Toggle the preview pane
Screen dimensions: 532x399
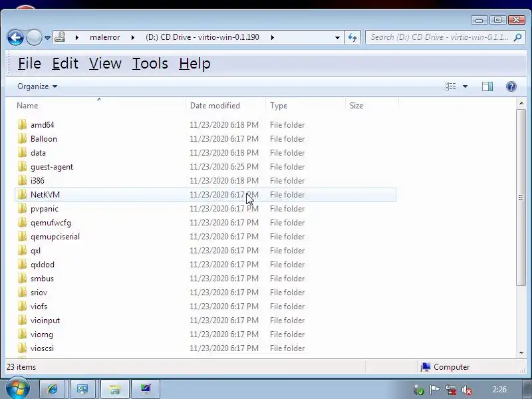tap(487, 86)
